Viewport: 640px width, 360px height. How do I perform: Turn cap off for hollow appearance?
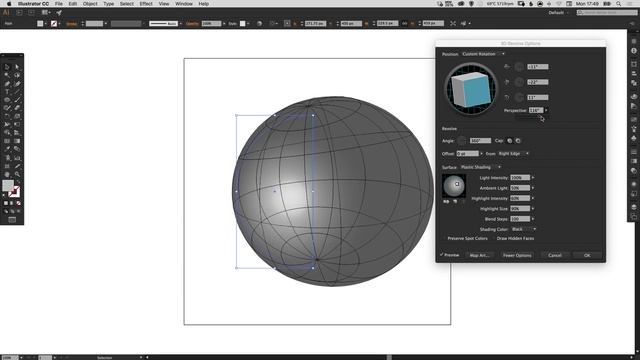click(518, 141)
